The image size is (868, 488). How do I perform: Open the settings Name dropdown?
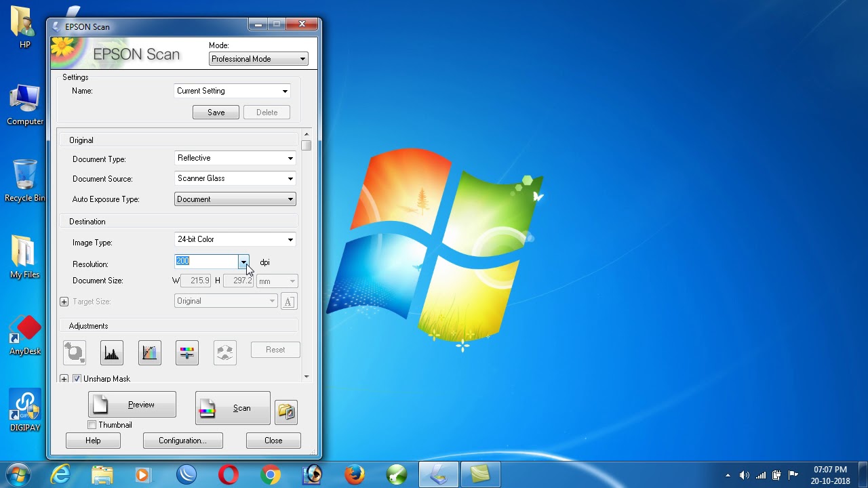pyautogui.click(x=232, y=91)
